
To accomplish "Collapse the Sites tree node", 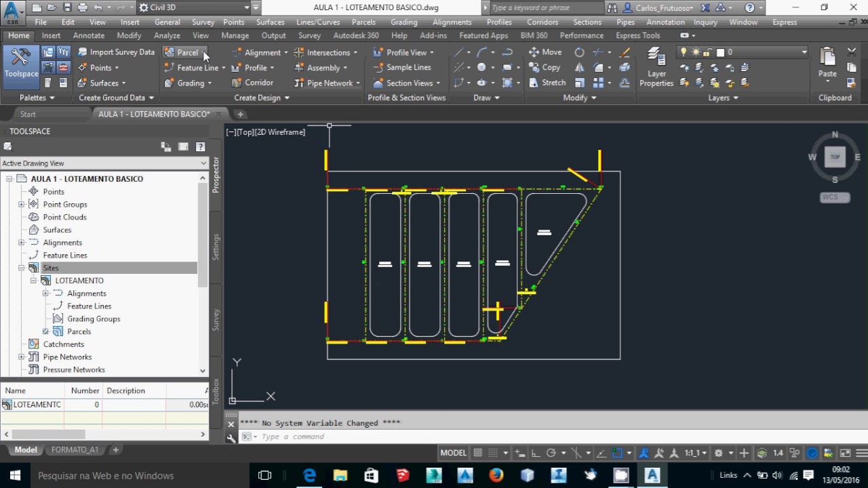I will coord(21,268).
